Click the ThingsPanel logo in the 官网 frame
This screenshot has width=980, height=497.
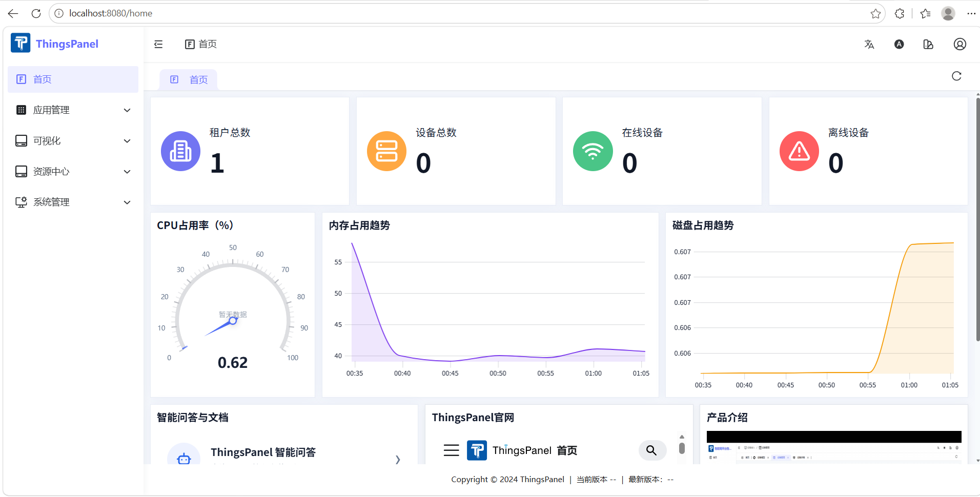point(477,450)
